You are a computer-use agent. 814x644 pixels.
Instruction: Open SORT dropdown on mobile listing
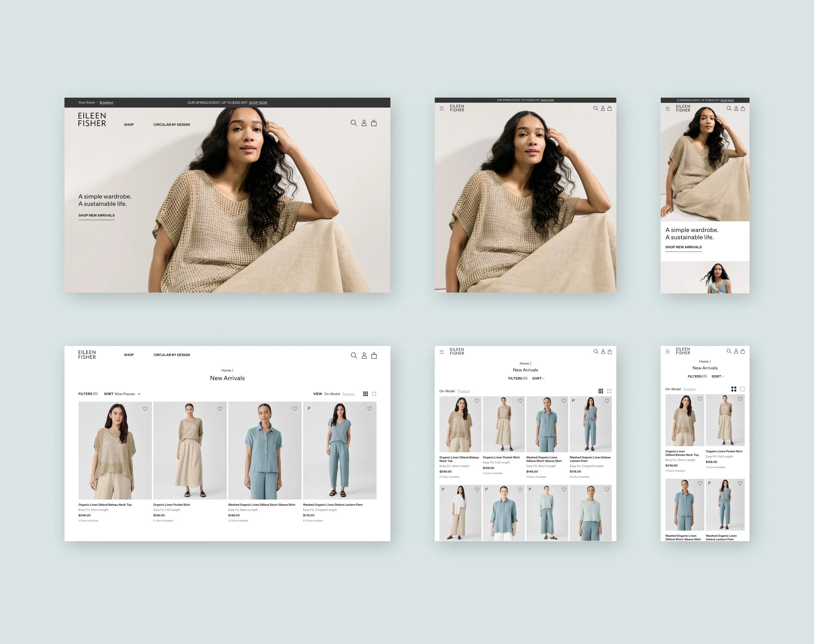718,376
